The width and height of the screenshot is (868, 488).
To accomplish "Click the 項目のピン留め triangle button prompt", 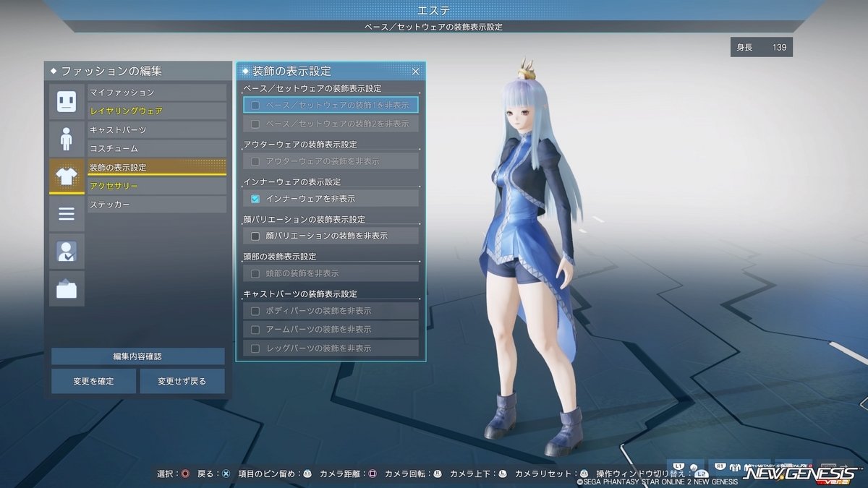I will (x=307, y=474).
